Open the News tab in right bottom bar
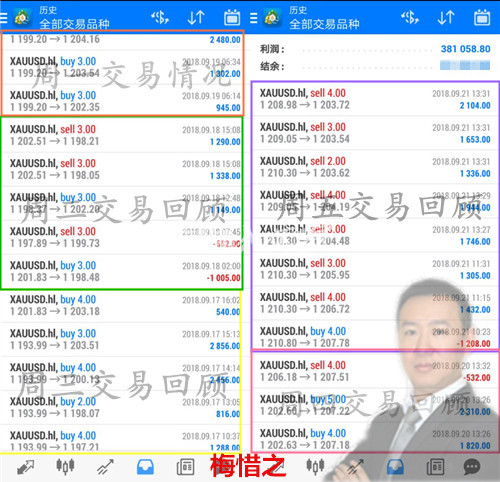The height and width of the screenshot is (482, 500). point(435,467)
